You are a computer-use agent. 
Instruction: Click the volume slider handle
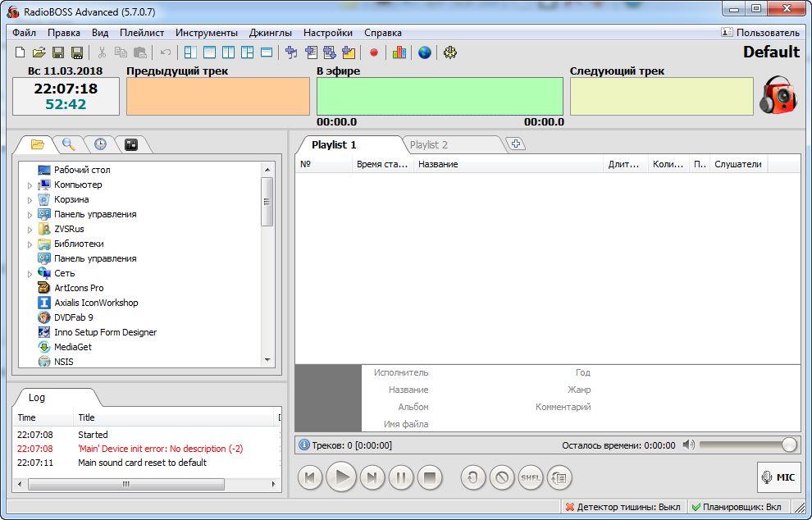[x=789, y=445]
